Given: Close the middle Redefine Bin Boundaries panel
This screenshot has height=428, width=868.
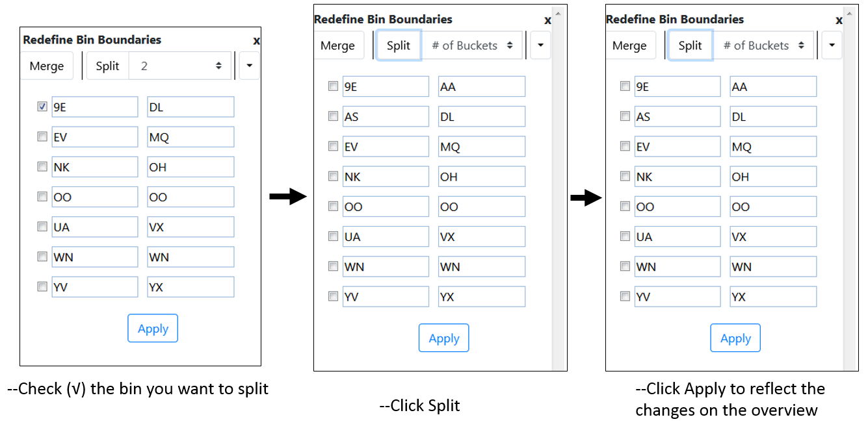Looking at the screenshot, I should pos(547,20).
